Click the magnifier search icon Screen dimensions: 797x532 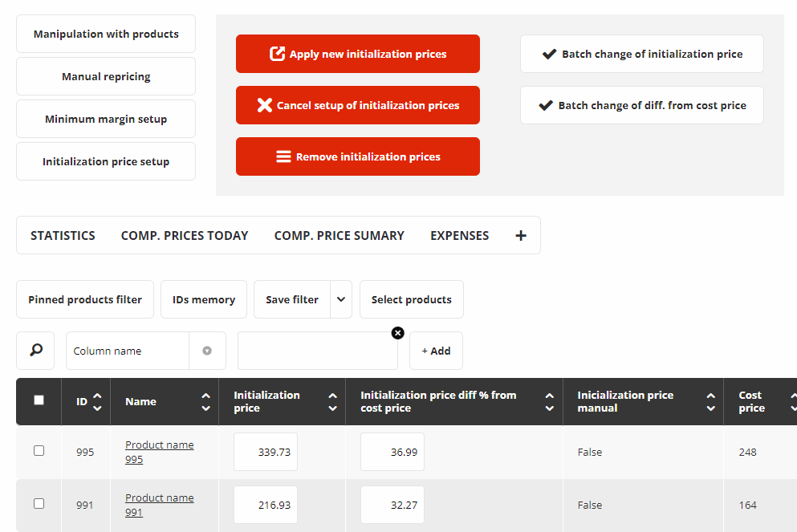[35, 351]
